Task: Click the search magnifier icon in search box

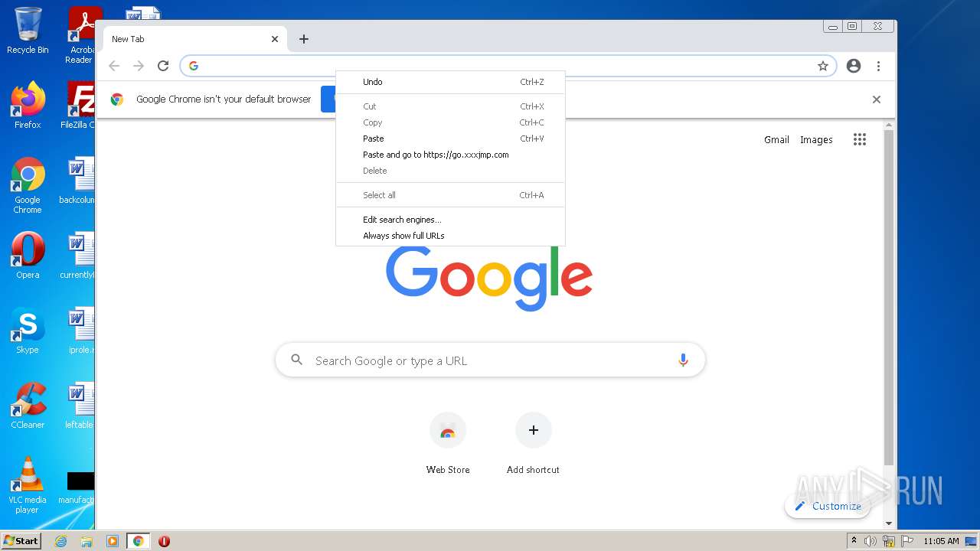Action: point(297,360)
